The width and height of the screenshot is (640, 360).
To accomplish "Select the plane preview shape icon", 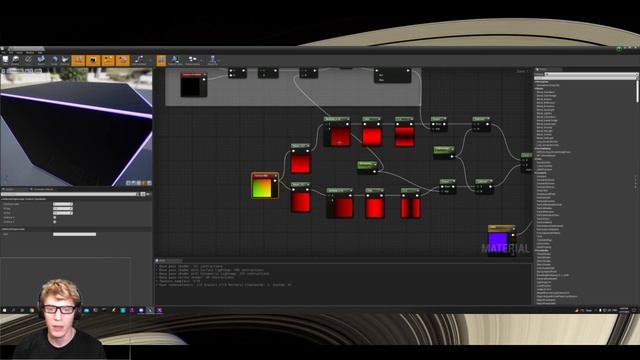I will [139, 183].
